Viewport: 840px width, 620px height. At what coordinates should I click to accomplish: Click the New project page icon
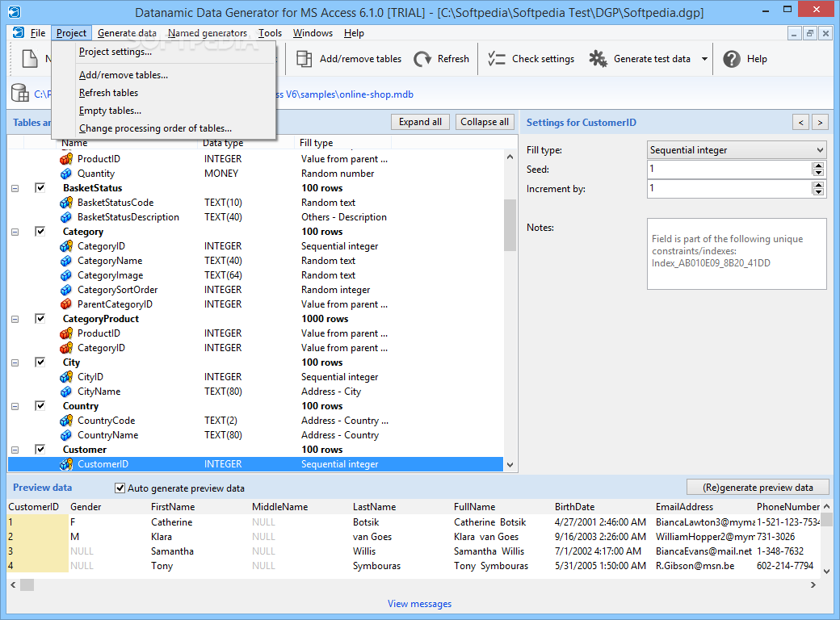29,58
